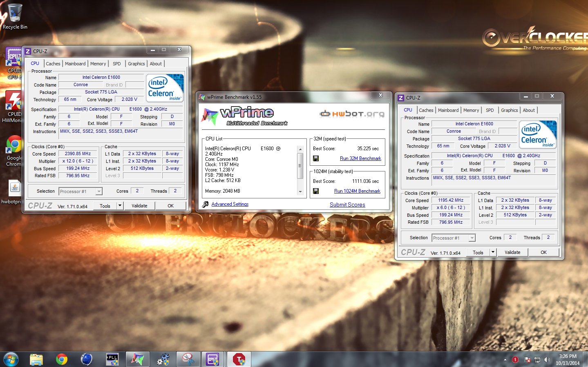Click the Core Speed value 1195.42 MHz
The image size is (588, 367).
[451, 200]
